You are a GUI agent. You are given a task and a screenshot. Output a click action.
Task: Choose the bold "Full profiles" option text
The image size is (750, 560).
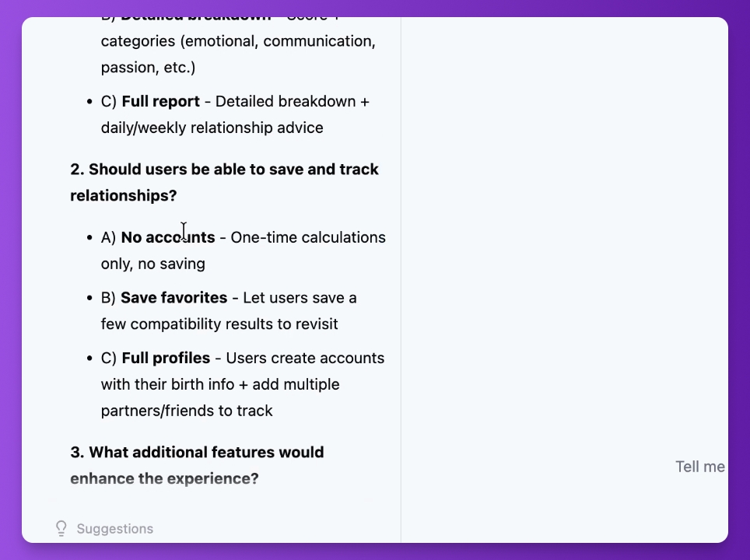166,358
